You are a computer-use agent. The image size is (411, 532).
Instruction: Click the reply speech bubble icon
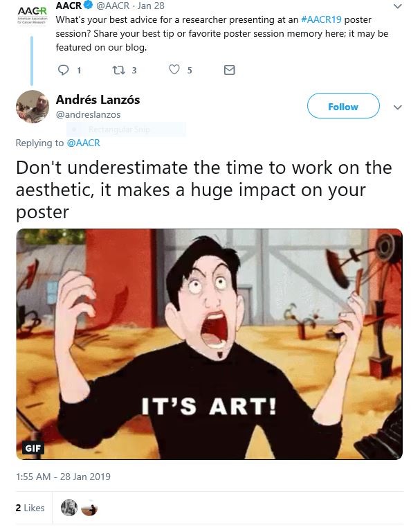(64, 70)
